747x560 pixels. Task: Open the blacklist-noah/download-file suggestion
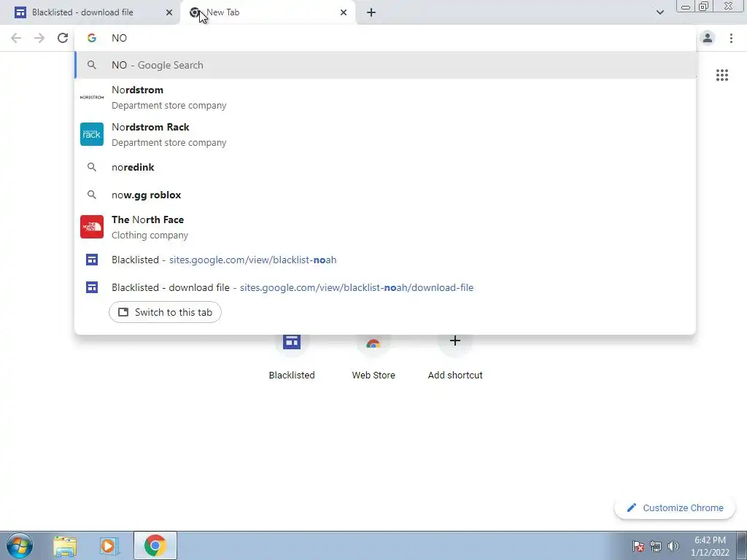(385, 287)
